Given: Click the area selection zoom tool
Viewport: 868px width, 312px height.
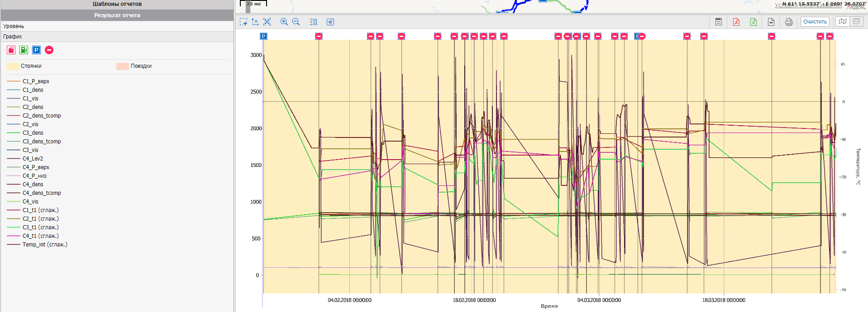Looking at the screenshot, I should tap(243, 22).
